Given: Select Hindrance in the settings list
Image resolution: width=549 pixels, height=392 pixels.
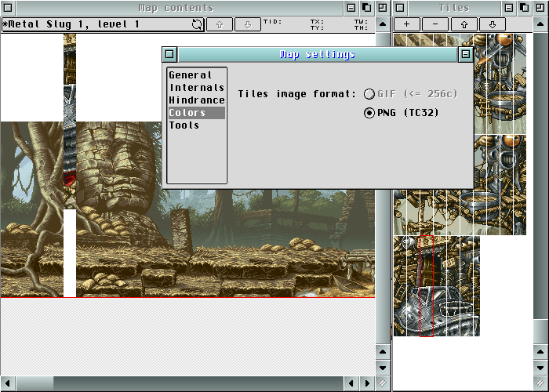Looking at the screenshot, I should 196,100.
